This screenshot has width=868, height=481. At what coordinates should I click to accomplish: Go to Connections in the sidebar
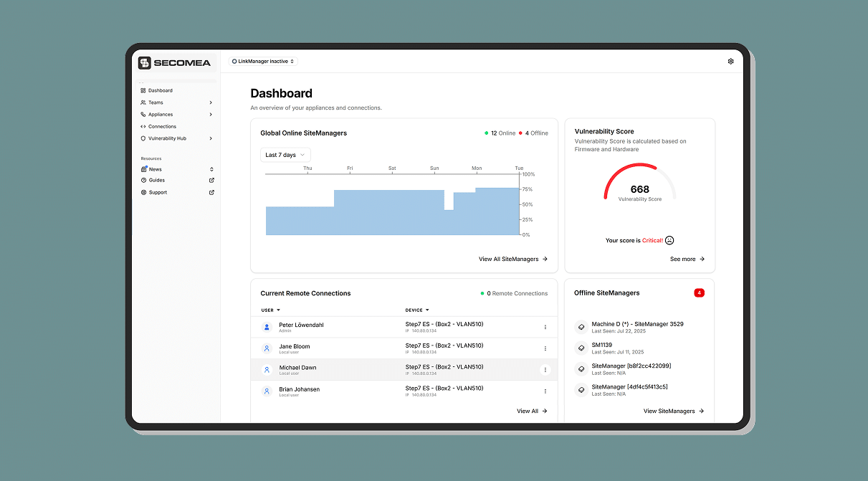pyautogui.click(x=162, y=126)
